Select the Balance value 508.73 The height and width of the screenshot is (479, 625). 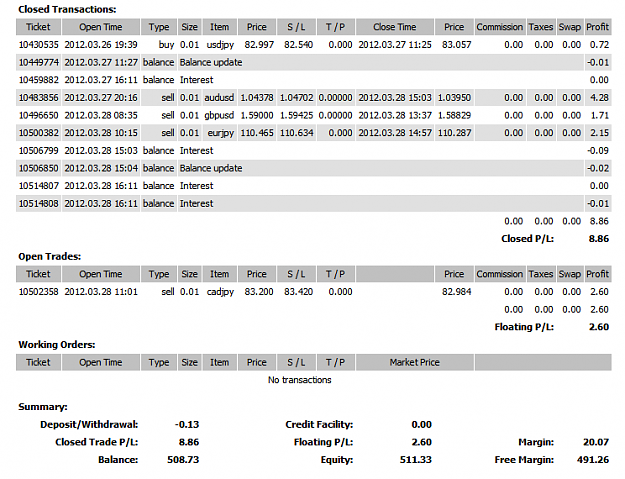pyautogui.click(x=183, y=459)
